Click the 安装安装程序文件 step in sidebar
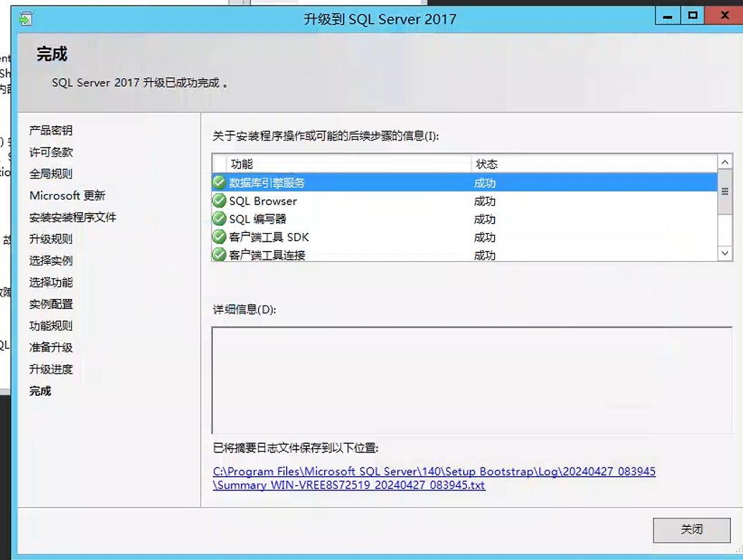 72,217
